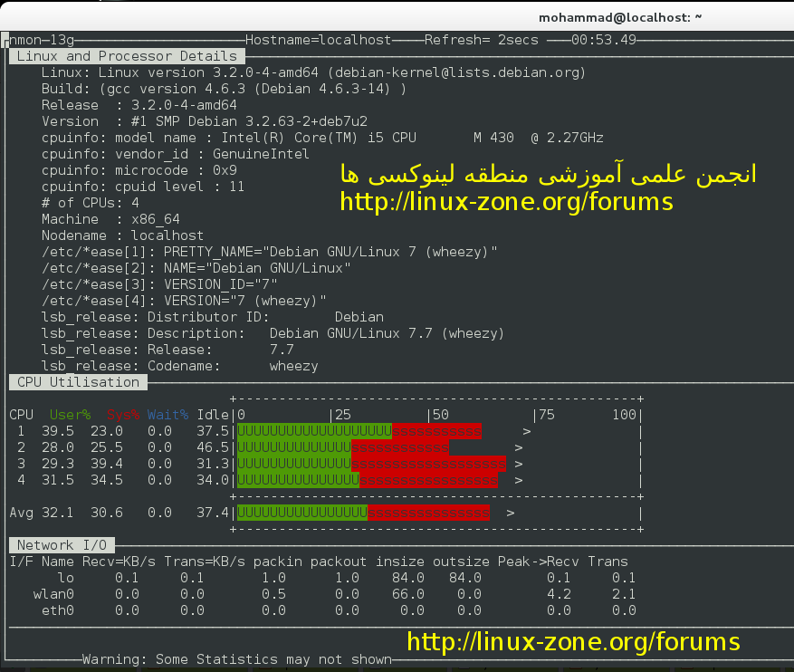The height and width of the screenshot is (672, 794).
Task: Open the linux-zone.org link at bottom
Action: point(573,642)
